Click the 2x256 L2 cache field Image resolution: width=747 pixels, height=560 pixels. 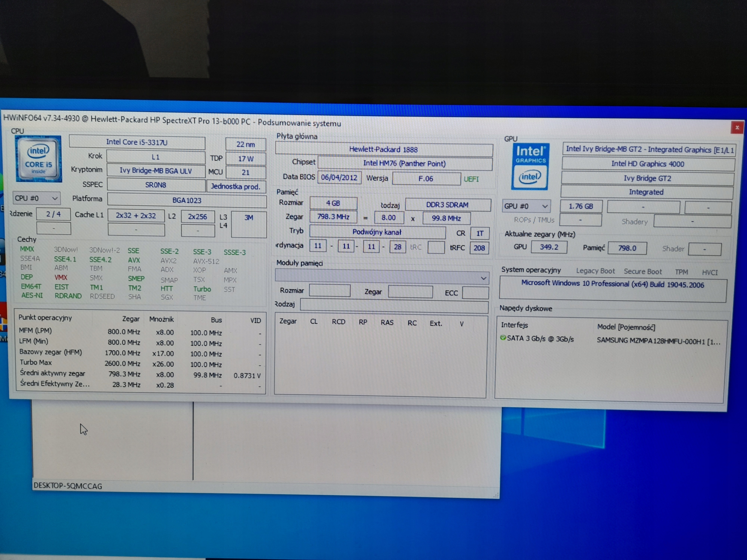coord(198,217)
